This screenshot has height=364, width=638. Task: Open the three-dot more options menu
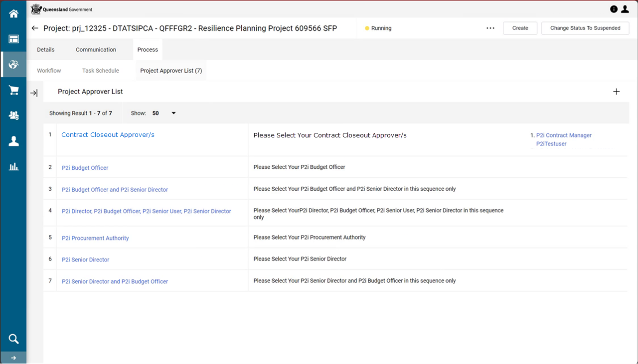tap(490, 28)
